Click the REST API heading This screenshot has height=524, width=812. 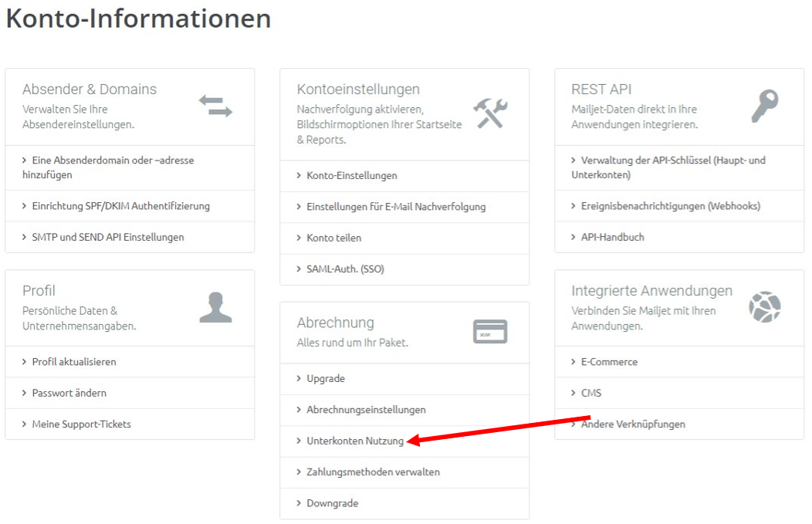[601, 89]
